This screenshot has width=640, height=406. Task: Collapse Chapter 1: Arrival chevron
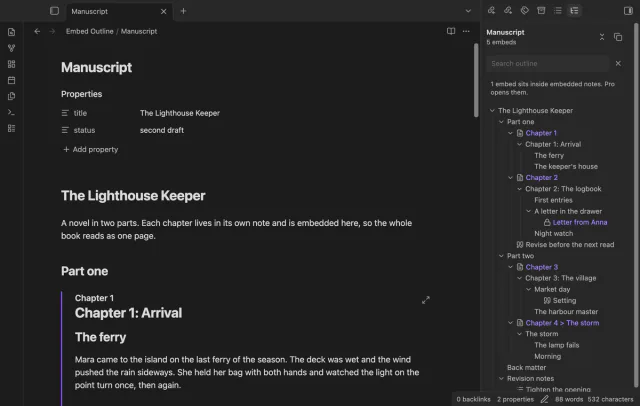[519, 144]
